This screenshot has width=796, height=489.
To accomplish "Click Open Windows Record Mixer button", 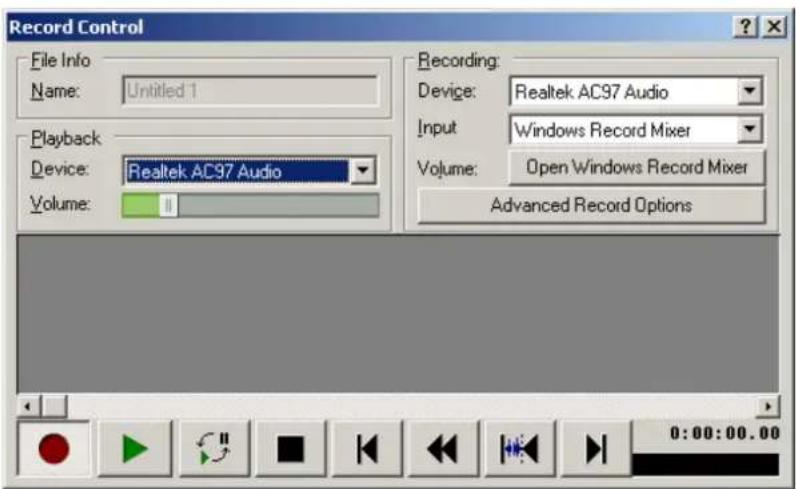I will click(637, 167).
